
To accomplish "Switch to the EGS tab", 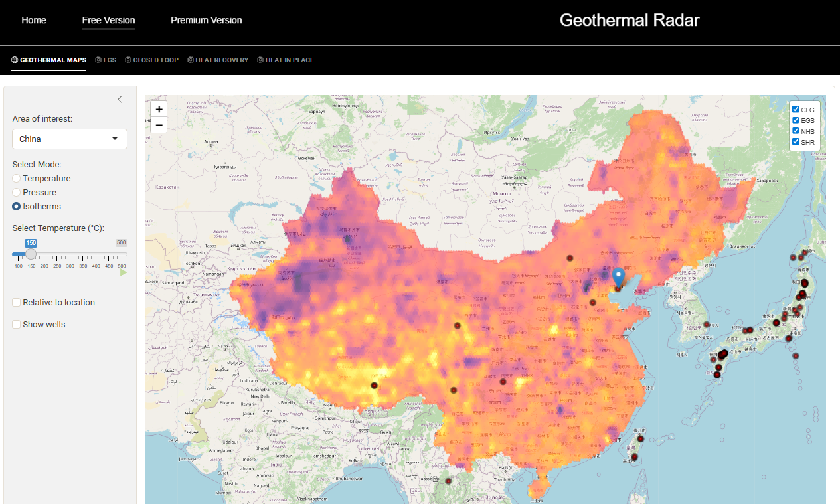I will [x=106, y=60].
